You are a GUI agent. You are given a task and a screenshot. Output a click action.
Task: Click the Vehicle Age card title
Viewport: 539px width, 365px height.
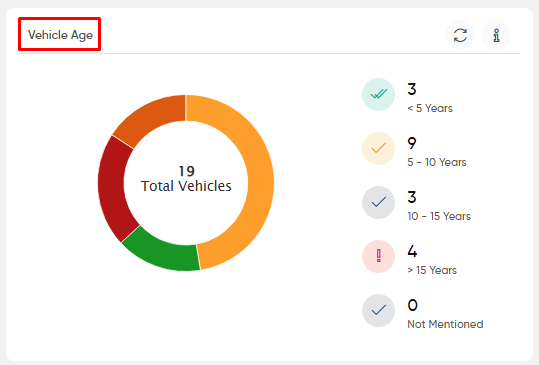click(x=60, y=35)
